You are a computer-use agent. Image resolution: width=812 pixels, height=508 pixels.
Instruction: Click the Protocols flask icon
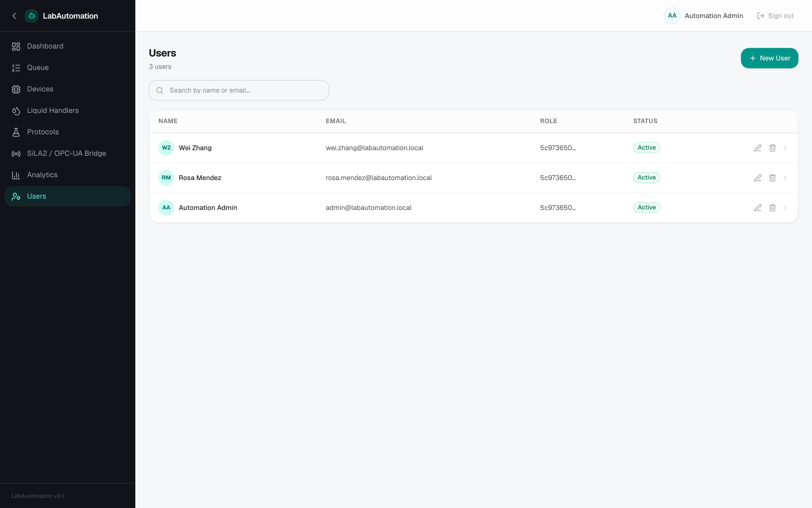(16, 132)
